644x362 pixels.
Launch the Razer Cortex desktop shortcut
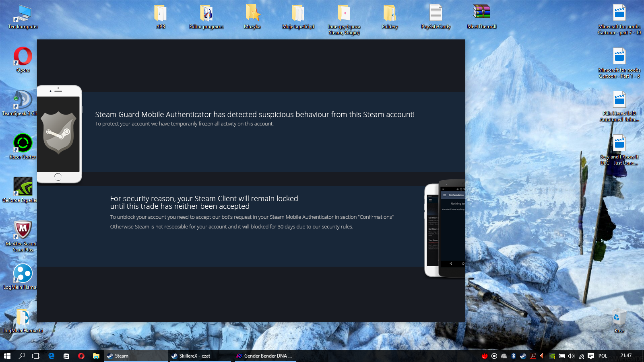click(23, 143)
